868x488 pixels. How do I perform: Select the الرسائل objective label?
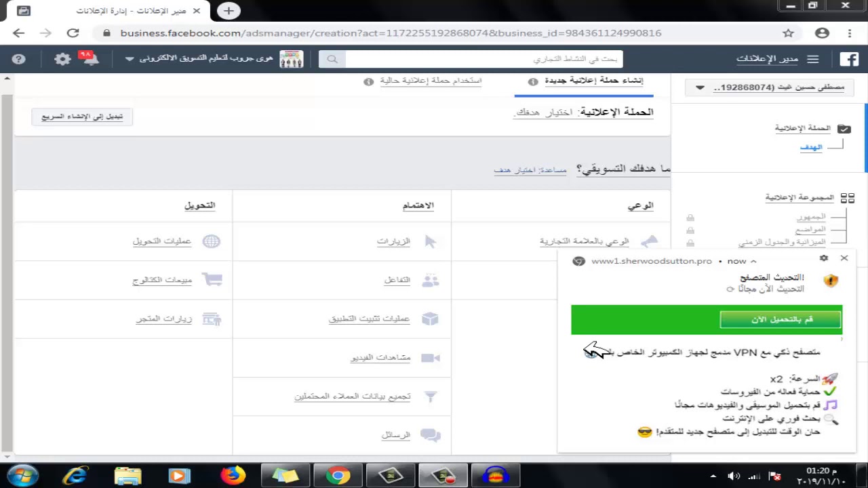point(396,435)
